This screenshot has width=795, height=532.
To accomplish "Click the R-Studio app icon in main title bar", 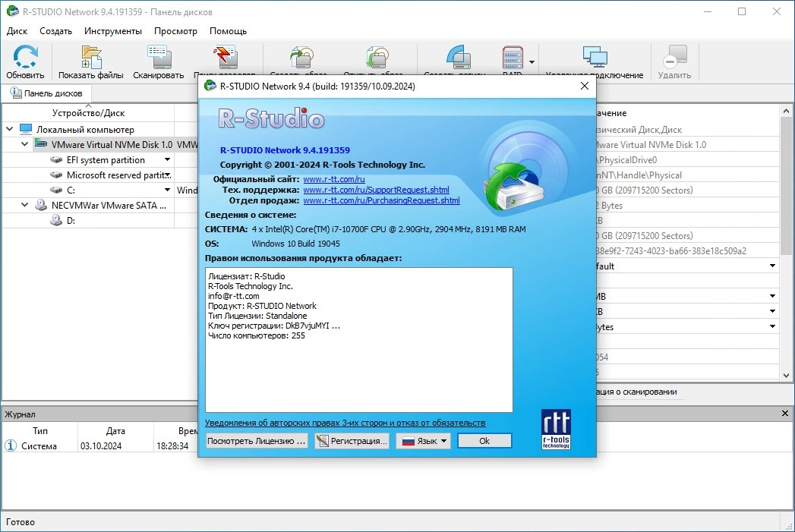I will 12,11.
